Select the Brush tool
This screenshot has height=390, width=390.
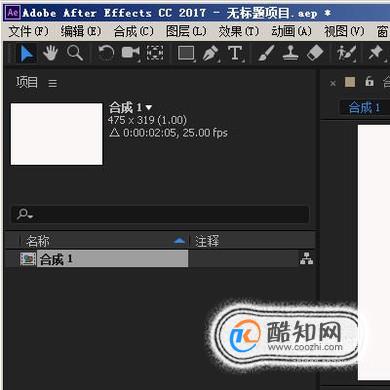(266, 53)
